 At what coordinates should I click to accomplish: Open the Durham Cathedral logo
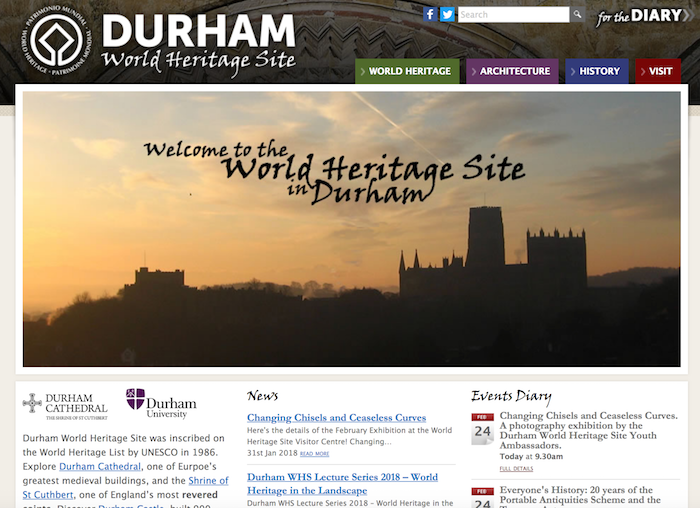(x=66, y=403)
